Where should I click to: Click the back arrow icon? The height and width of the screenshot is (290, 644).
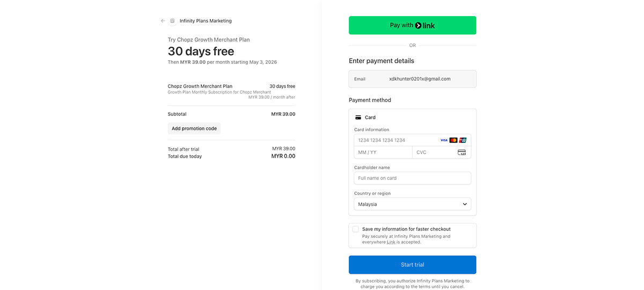click(163, 21)
